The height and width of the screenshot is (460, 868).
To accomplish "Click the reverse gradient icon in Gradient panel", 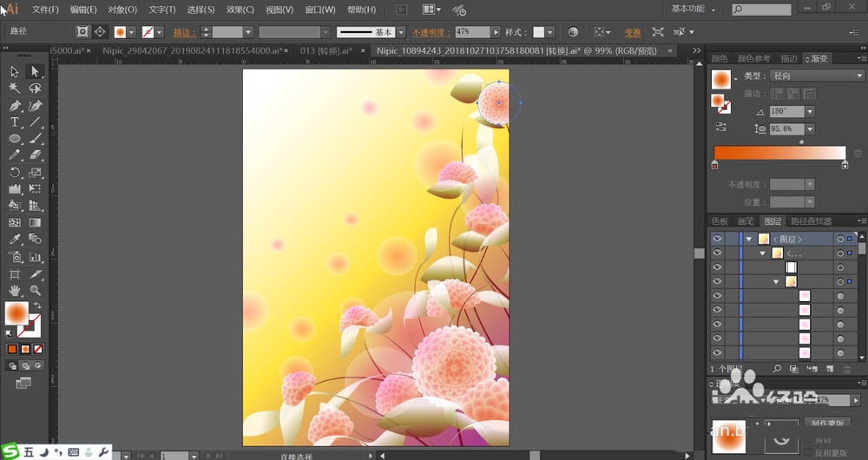I will tap(720, 127).
